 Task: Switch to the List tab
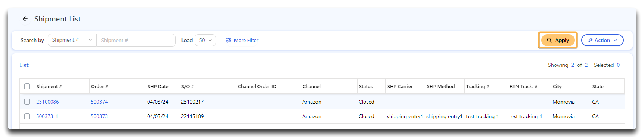pos(24,65)
